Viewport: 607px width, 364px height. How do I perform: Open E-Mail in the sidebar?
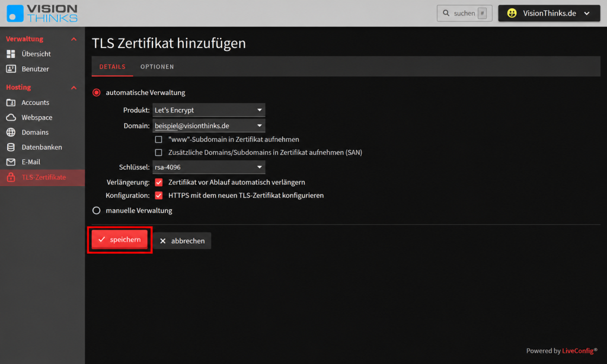(x=42, y=162)
